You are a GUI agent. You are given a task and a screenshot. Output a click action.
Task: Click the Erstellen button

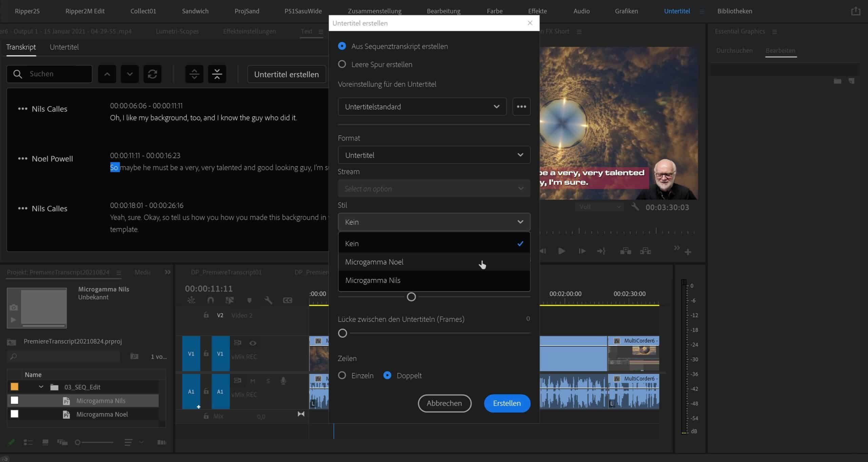click(x=507, y=403)
